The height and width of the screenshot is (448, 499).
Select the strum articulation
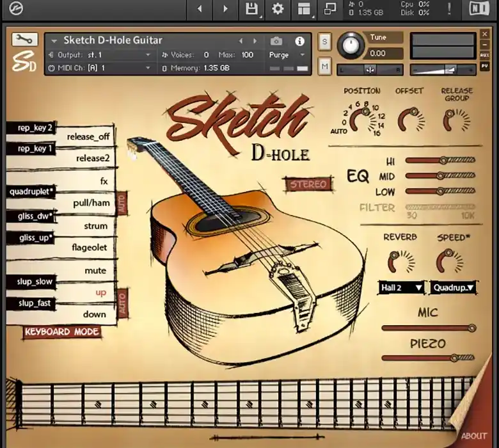[x=95, y=226]
